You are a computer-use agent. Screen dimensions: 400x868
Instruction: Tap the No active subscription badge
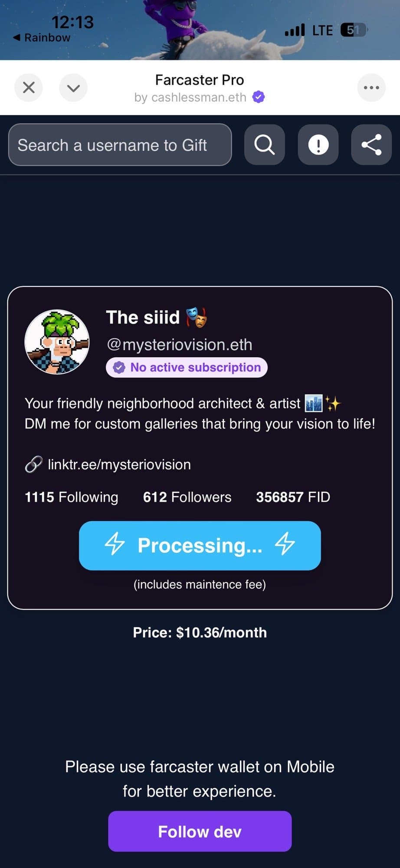[x=187, y=368]
